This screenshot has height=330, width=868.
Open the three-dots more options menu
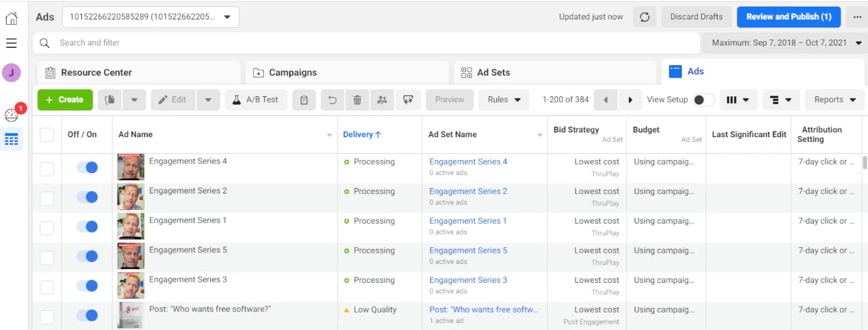click(x=857, y=17)
